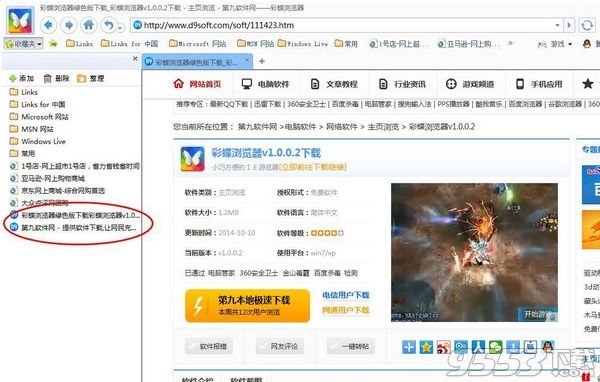Open the 游戏 dropdown in toolbar

pos(555,44)
